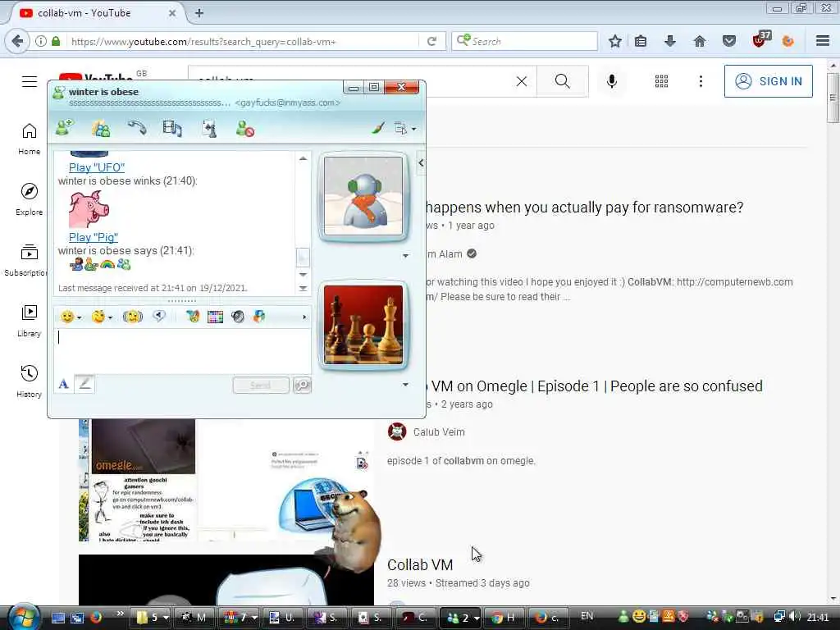Image resolution: width=840 pixels, height=630 pixels.
Task: Click the Play "Pig" wink link
Action: (x=94, y=237)
